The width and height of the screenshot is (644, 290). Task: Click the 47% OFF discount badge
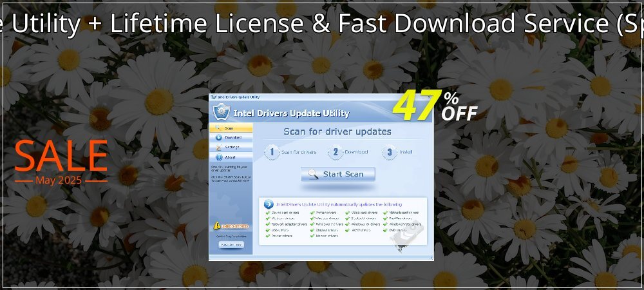click(435, 106)
